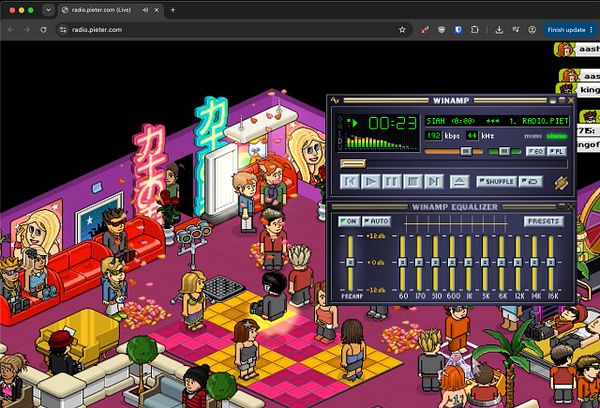Click the Winamp eject button
The height and width of the screenshot is (408, 600).
(459, 181)
